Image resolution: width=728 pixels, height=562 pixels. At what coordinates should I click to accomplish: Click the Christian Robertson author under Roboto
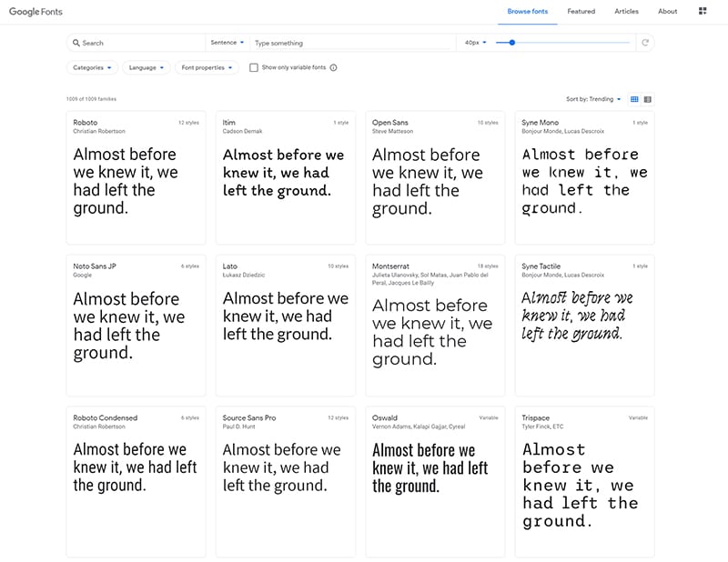tap(99, 131)
